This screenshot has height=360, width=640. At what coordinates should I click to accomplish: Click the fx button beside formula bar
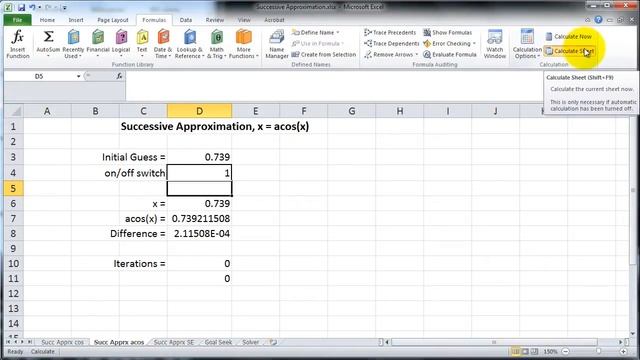pos(119,76)
